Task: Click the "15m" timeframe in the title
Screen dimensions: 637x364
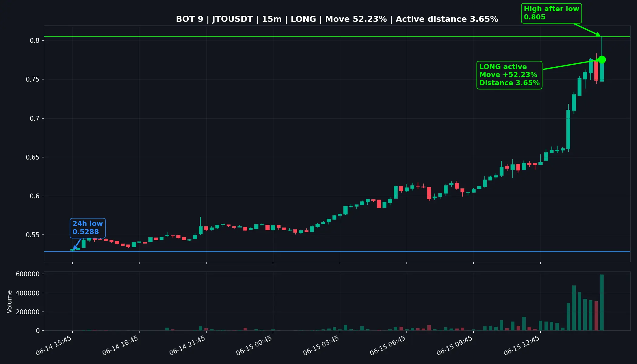Action: pos(272,19)
